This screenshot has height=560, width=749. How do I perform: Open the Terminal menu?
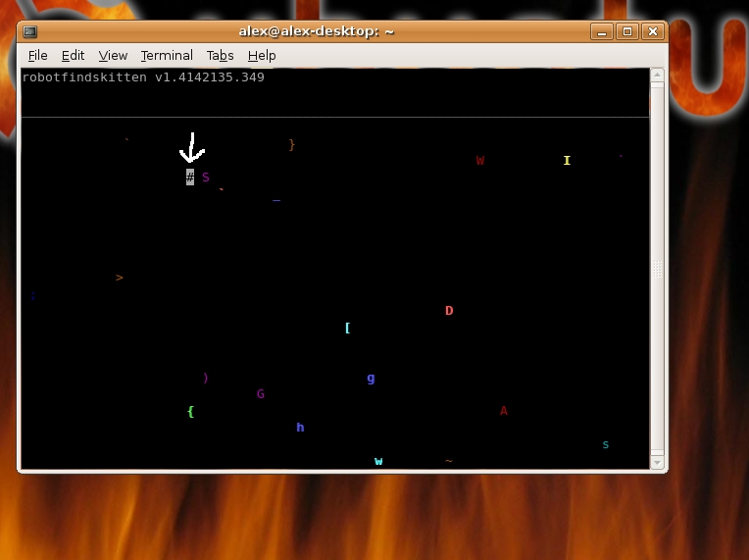point(167,56)
